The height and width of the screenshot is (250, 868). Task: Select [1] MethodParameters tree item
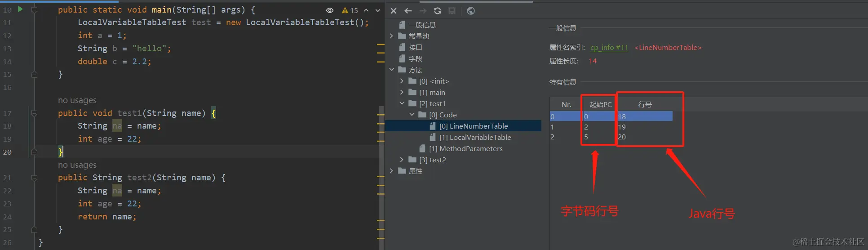pos(465,148)
